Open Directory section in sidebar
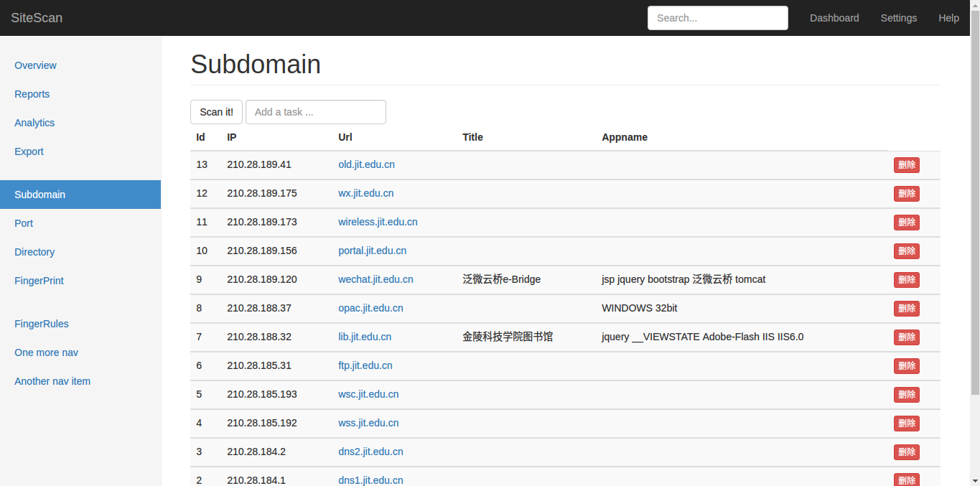The width and height of the screenshot is (980, 486). pyautogui.click(x=34, y=252)
